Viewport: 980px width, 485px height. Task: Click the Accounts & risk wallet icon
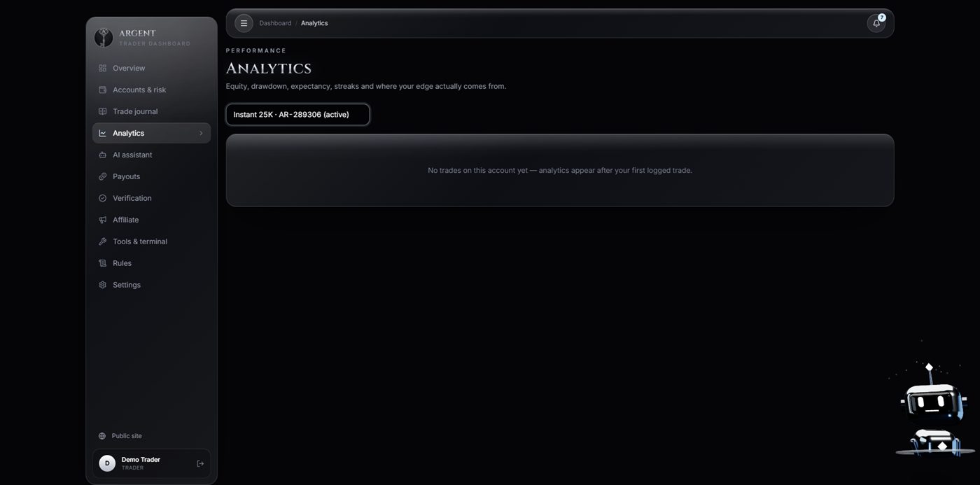point(103,90)
